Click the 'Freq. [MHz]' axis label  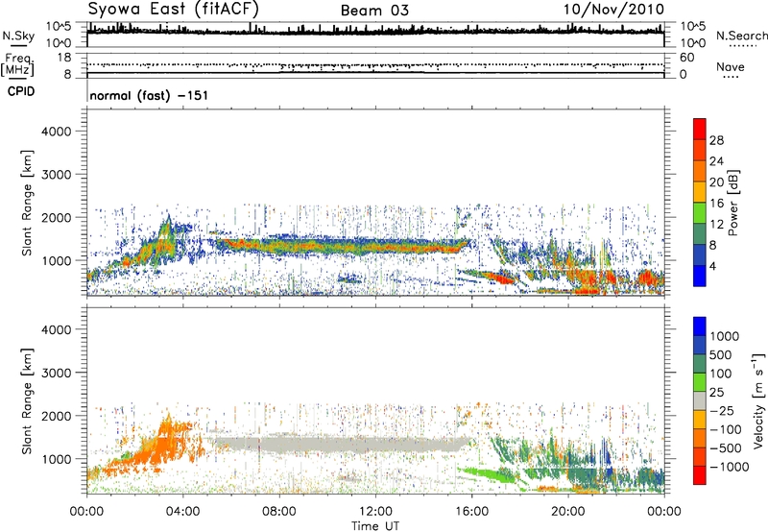[x=17, y=65]
